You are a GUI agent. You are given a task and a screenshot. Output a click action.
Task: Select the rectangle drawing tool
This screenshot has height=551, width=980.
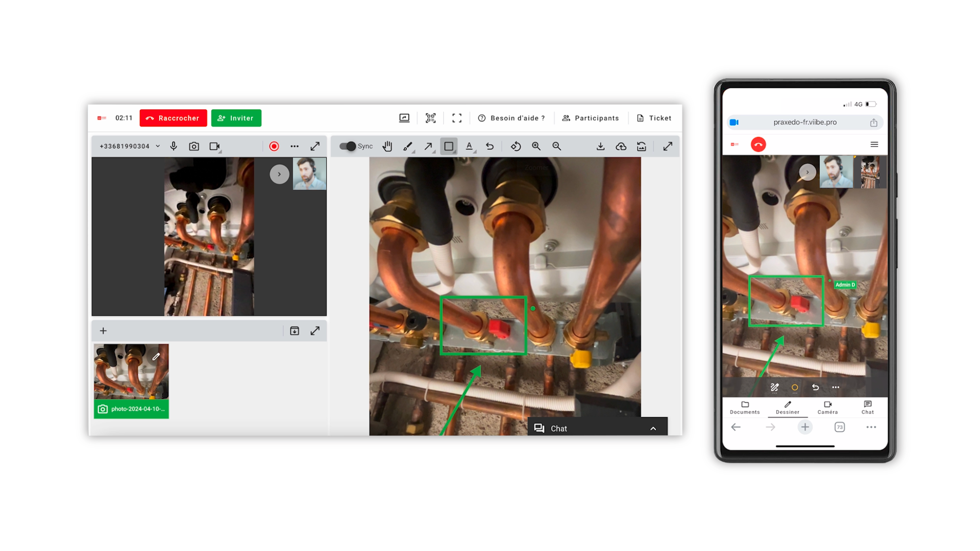(x=449, y=146)
